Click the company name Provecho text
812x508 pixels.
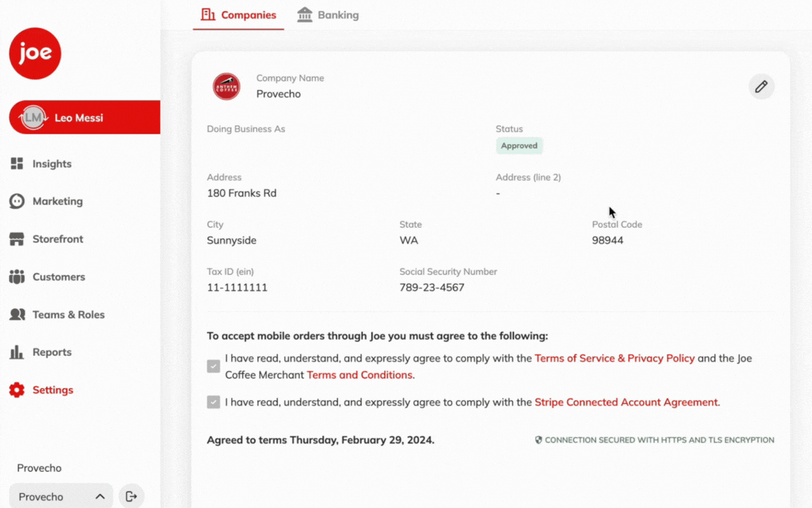[x=278, y=94]
